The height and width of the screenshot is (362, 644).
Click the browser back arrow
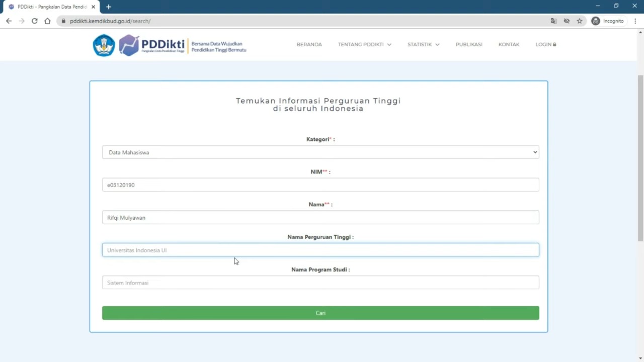point(9,21)
